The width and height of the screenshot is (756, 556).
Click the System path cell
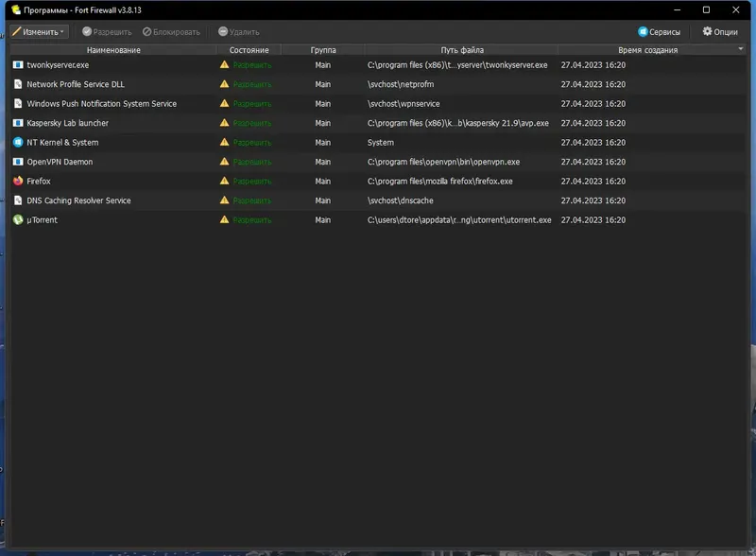coord(381,143)
